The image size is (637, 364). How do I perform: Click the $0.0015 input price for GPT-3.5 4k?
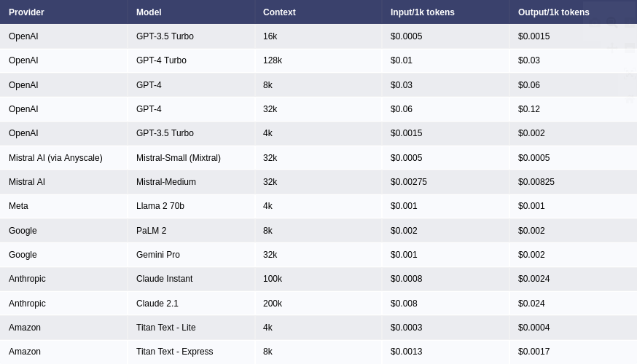(x=406, y=133)
